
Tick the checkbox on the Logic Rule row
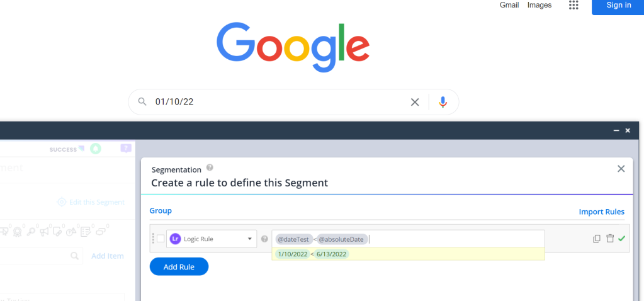161,239
